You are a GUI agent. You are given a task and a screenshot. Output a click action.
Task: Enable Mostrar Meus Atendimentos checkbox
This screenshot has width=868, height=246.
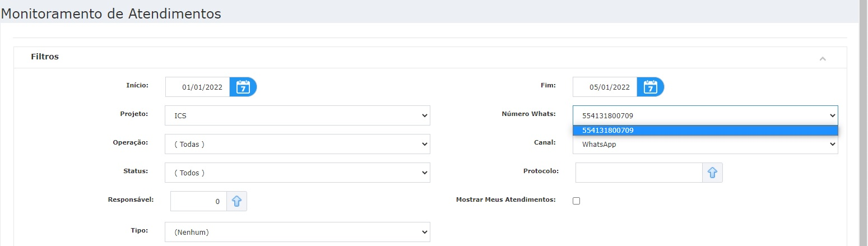(x=576, y=201)
